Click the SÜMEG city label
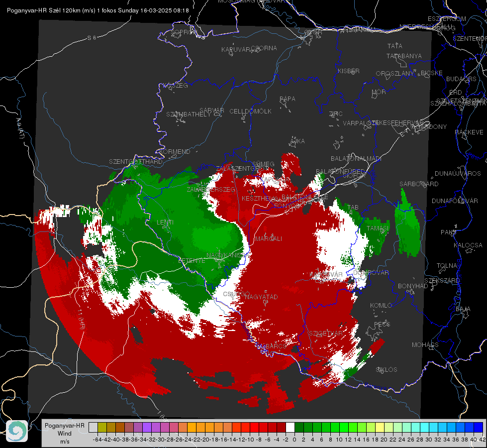The height and width of the screenshot is (448, 487). (x=263, y=164)
